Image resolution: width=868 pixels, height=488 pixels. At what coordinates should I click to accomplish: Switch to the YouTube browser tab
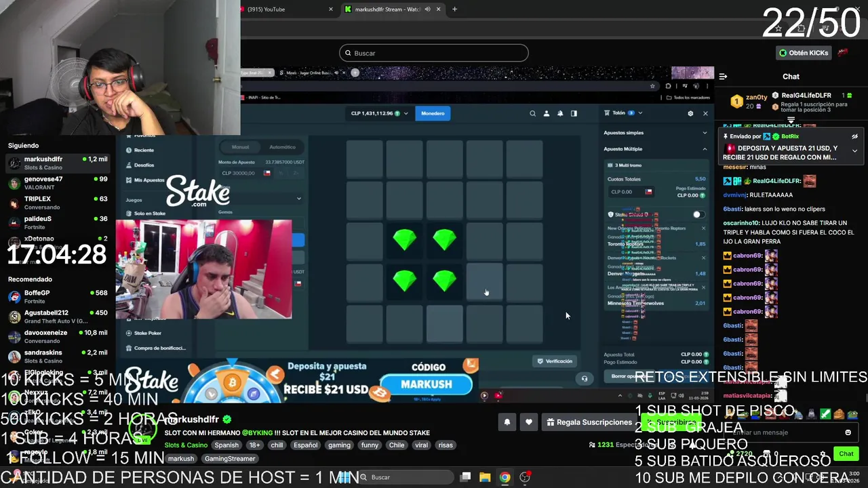click(285, 9)
